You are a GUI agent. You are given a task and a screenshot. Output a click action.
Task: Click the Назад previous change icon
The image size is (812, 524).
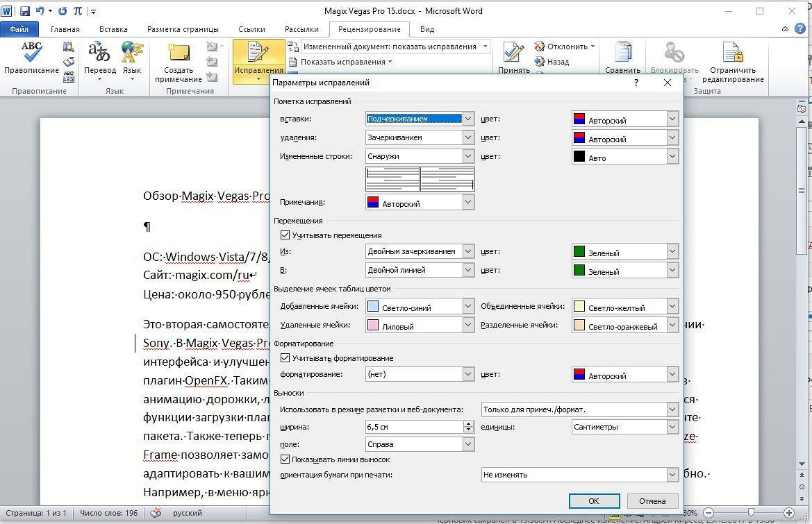(x=539, y=62)
